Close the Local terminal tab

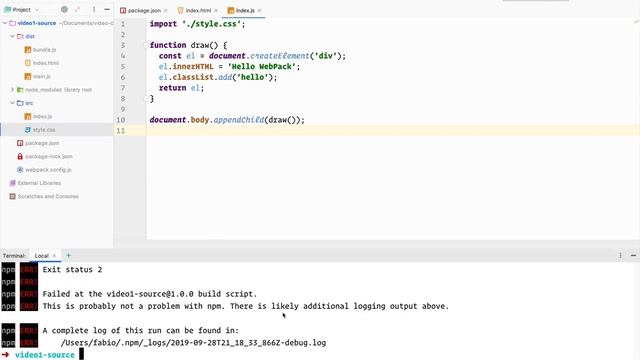coord(54,256)
